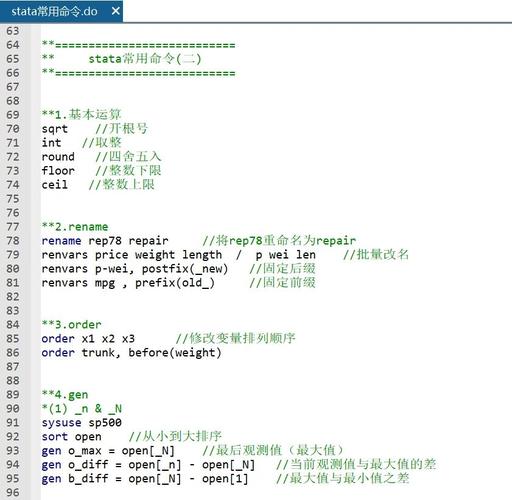The width and height of the screenshot is (512, 500).
Task: Click the order trunk, before(weight) line
Action: (x=132, y=353)
